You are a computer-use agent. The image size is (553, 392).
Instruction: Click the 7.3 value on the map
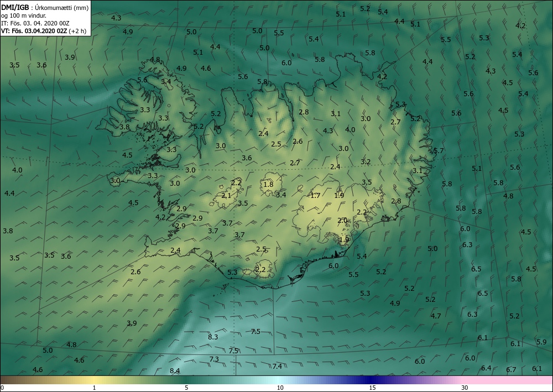tap(214, 359)
